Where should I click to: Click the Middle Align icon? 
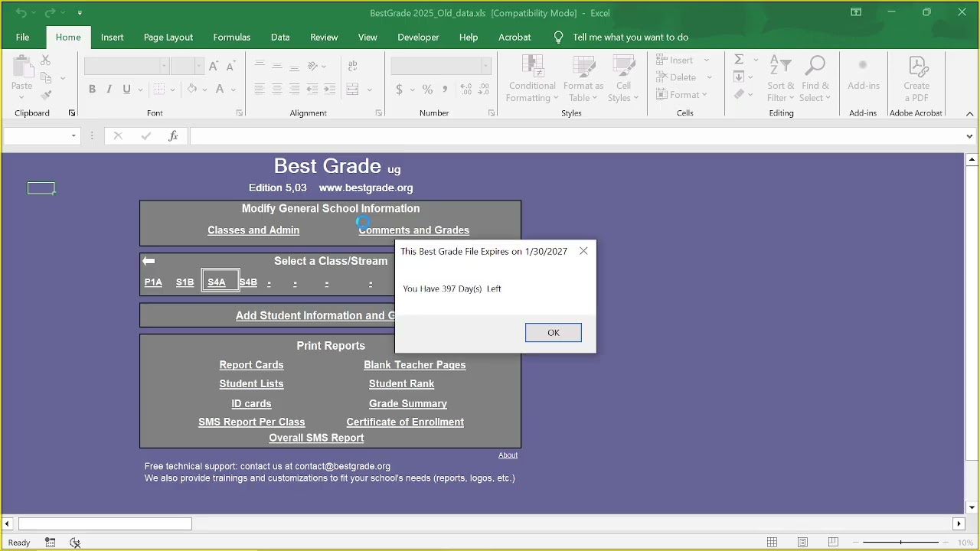click(x=276, y=67)
